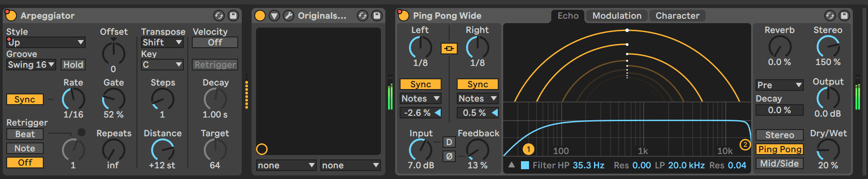Click Filter HP 35.3 Hz value
Screen dimensions: 868x179
[x=588, y=165]
